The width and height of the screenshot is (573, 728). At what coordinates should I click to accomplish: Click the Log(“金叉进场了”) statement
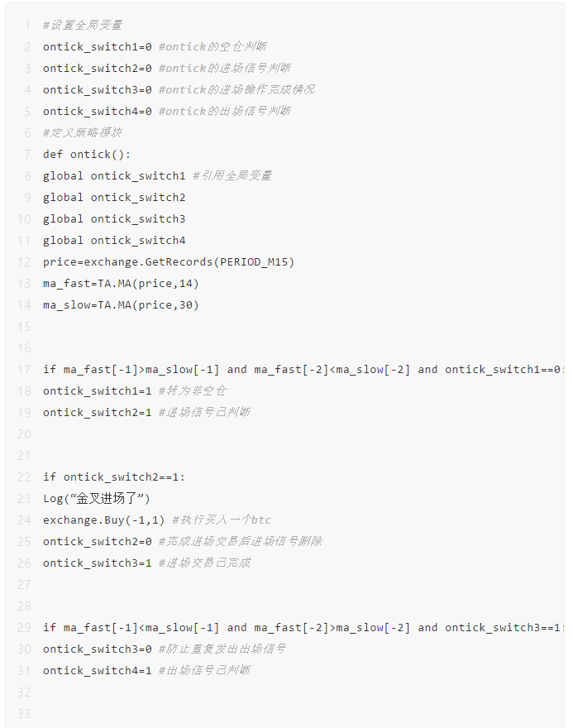pos(97,498)
